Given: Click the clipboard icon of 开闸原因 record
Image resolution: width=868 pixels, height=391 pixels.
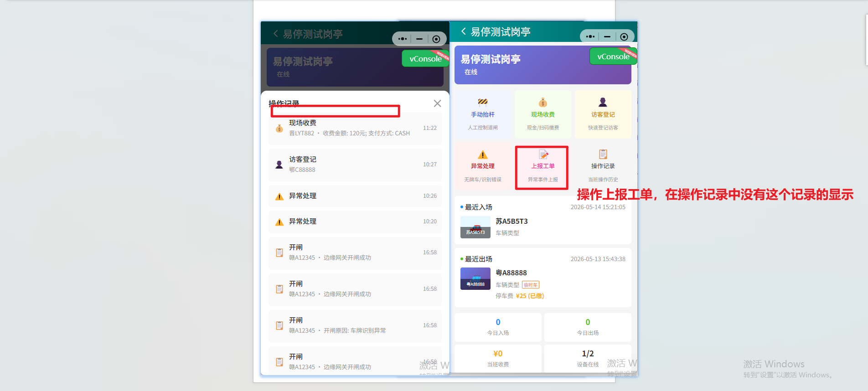Looking at the screenshot, I should [x=279, y=325].
